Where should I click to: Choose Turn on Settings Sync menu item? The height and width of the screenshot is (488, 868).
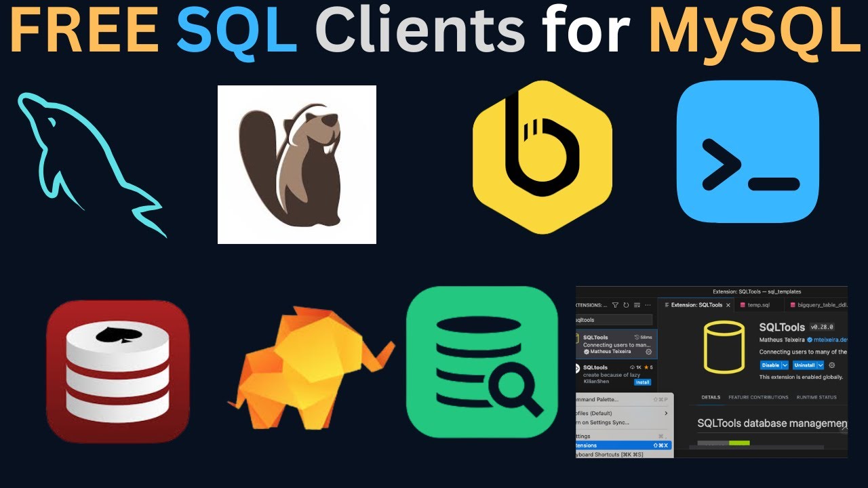(x=623, y=423)
